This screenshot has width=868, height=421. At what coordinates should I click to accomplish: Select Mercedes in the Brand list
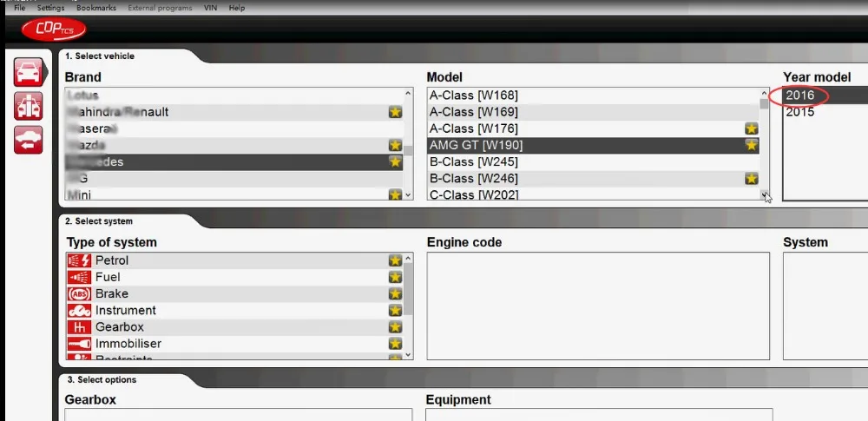[x=234, y=161]
